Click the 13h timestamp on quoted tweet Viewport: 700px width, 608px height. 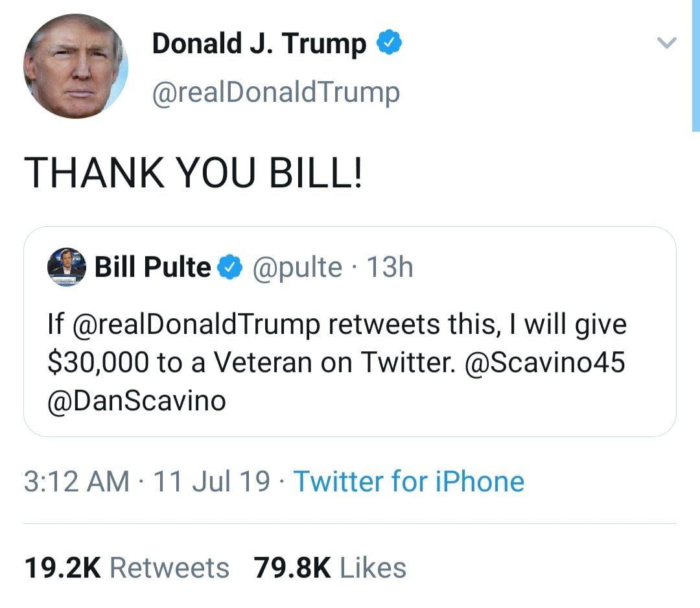(x=390, y=266)
